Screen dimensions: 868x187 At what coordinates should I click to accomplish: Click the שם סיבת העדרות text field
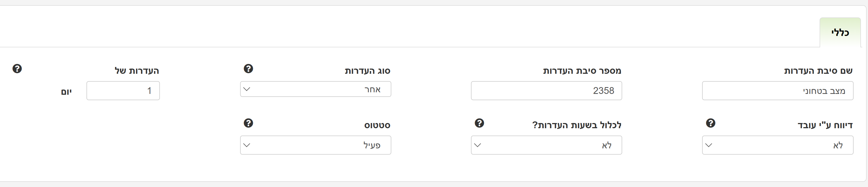pos(777,91)
